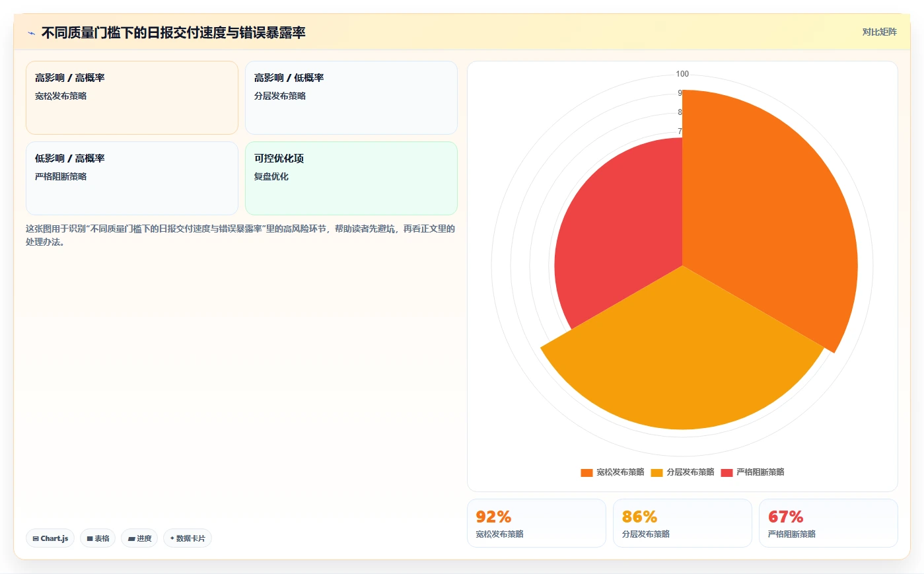The width and height of the screenshot is (924, 574).
Task: Click the 数据卡片 tag chip
Action: (188, 538)
